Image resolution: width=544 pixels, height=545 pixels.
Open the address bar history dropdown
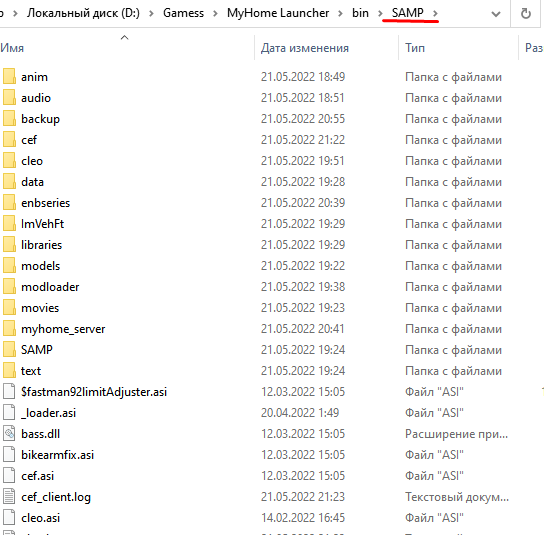click(496, 14)
